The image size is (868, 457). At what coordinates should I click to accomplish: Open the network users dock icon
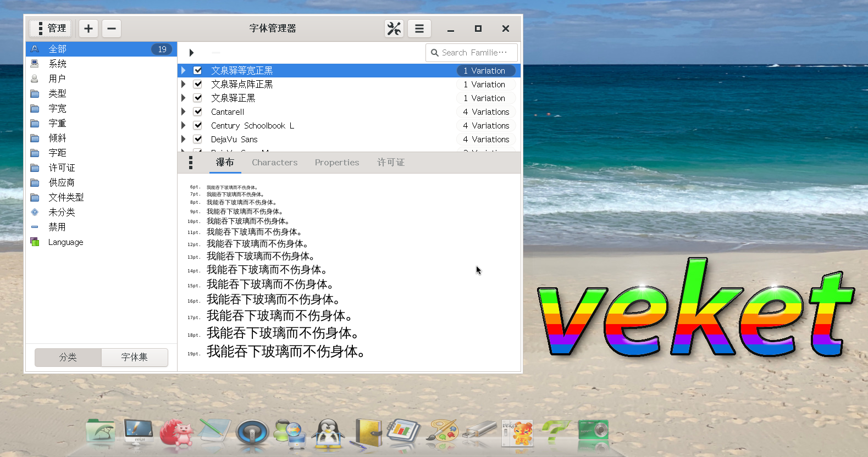point(290,434)
